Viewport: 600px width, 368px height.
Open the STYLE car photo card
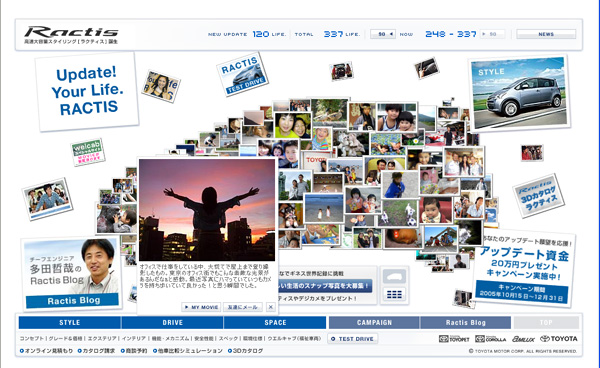tap(519, 93)
